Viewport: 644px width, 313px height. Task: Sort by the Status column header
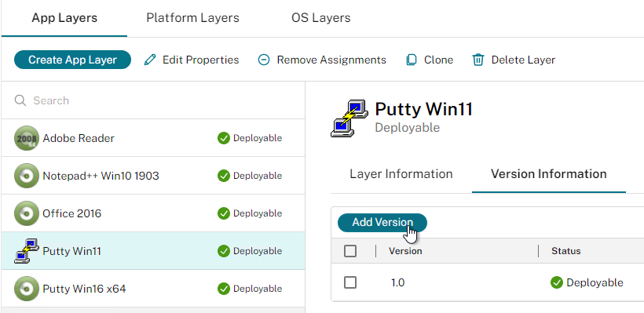pyautogui.click(x=565, y=251)
